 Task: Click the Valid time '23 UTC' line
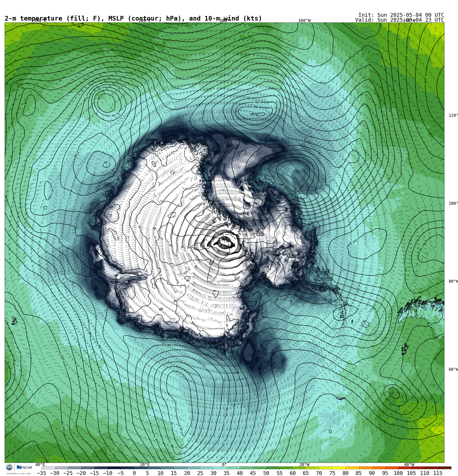(x=399, y=20)
